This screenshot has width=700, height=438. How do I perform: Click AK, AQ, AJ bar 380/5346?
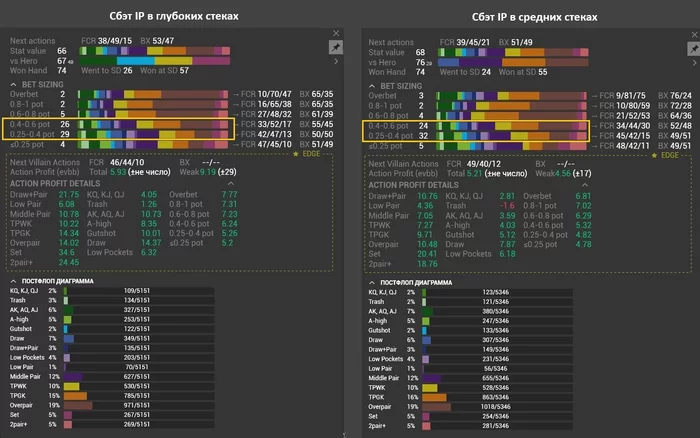[x=497, y=311]
